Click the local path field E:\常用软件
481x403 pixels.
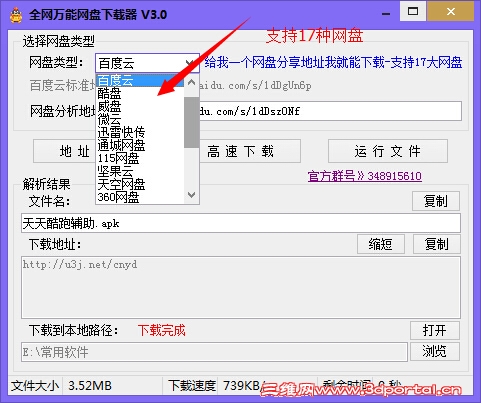pos(214,352)
